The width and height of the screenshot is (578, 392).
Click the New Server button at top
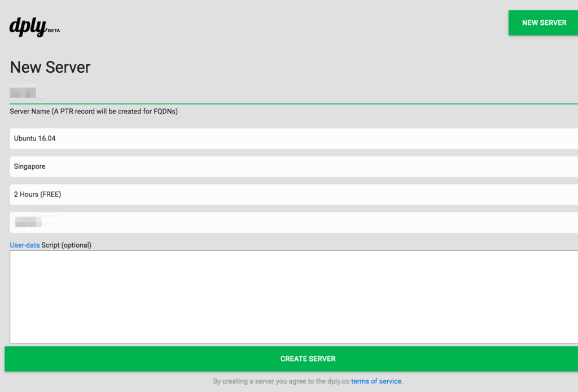coord(544,23)
